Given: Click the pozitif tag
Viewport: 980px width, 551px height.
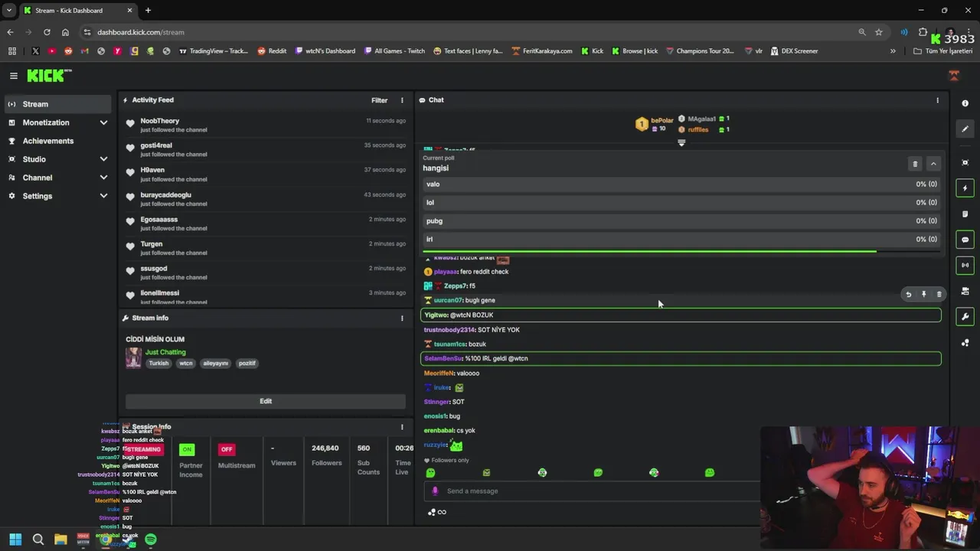Looking at the screenshot, I should click(247, 364).
